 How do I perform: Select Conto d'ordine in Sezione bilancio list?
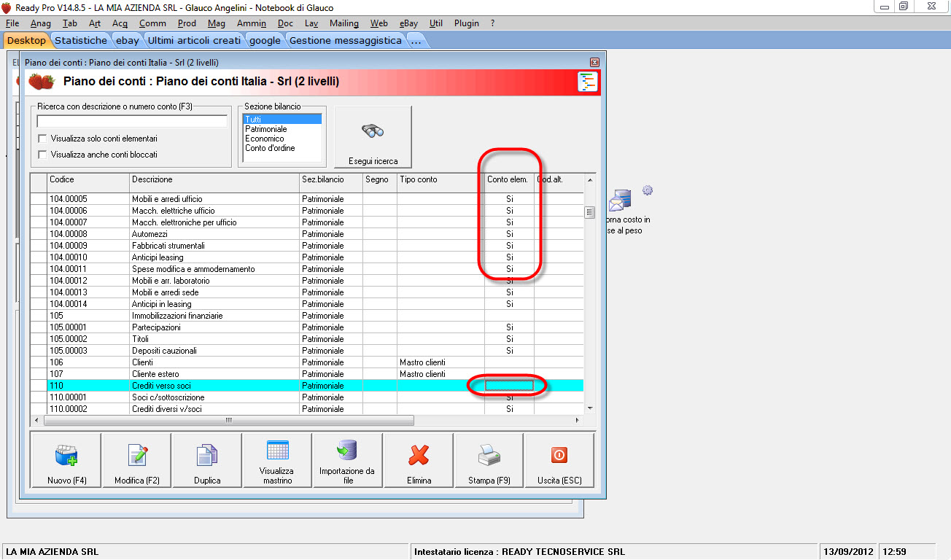(x=282, y=148)
